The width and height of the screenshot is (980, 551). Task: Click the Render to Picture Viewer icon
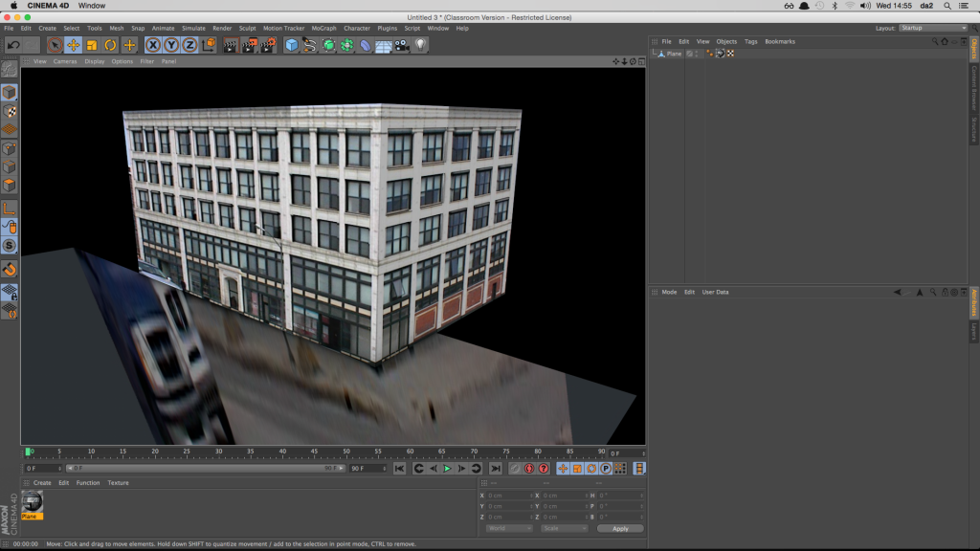click(249, 45)
